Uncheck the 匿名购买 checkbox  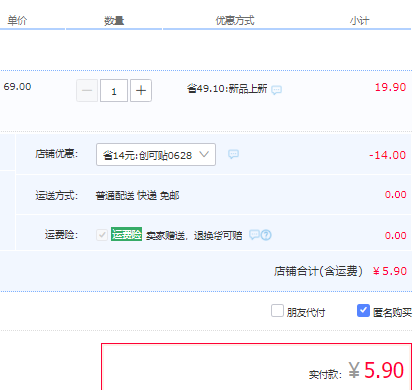pos(363,311)
